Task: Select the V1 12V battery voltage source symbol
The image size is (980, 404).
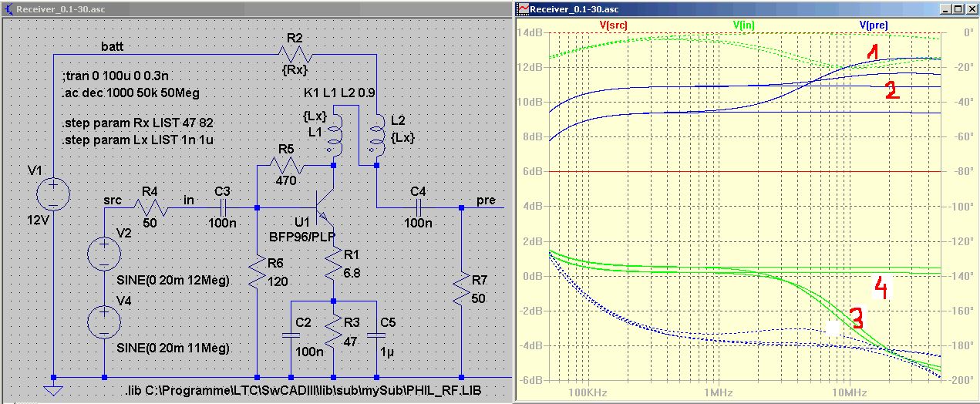Action: pyautogui.click(x=55, y=194)
